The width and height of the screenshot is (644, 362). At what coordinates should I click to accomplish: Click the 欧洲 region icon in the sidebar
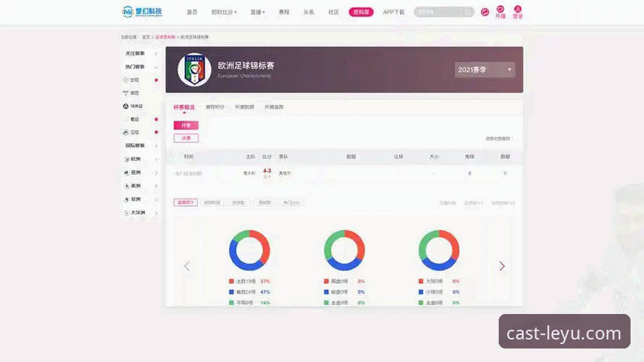(127, 159)
